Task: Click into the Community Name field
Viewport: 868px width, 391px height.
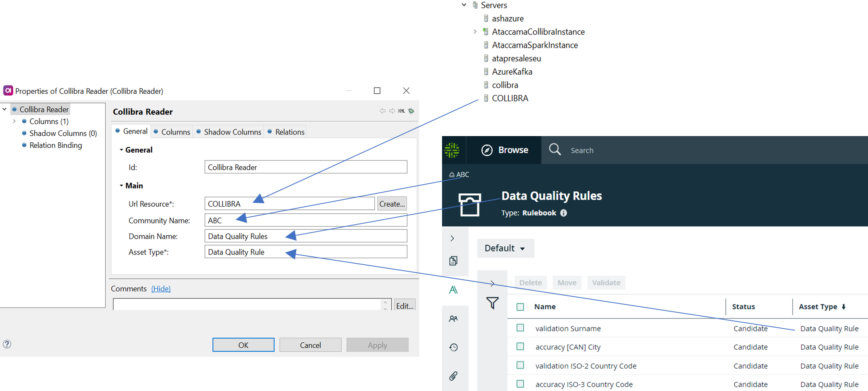Action: pyautogui.click(x=305, y=220)
